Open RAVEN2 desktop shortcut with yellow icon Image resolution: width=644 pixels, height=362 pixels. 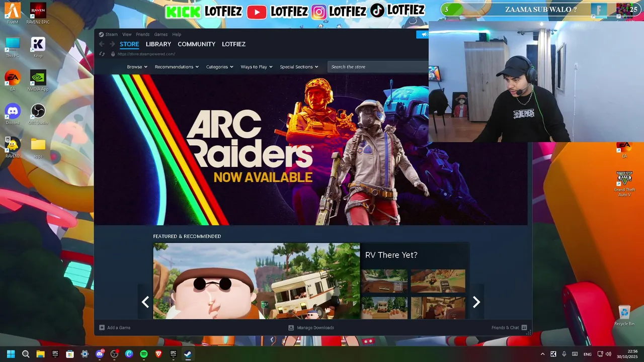coord(13,147)
